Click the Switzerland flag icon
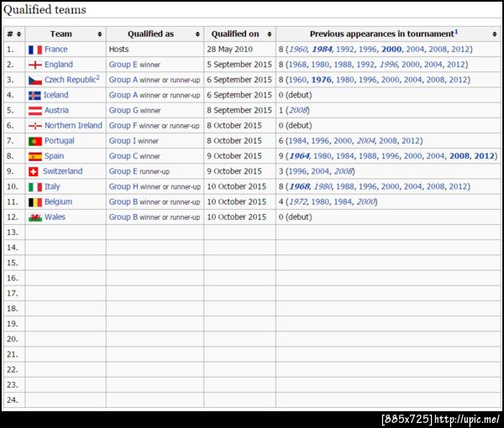This screenshot has height=428, width=504. [34, 172]
